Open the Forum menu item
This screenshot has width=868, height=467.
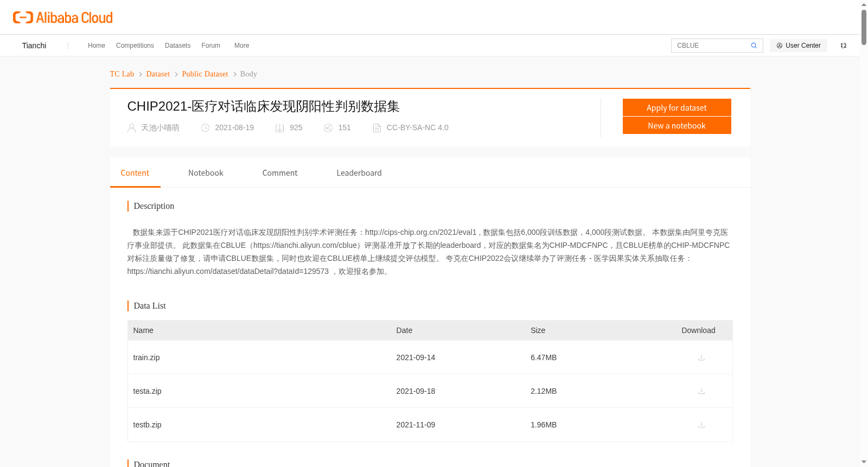click(211, 46)
